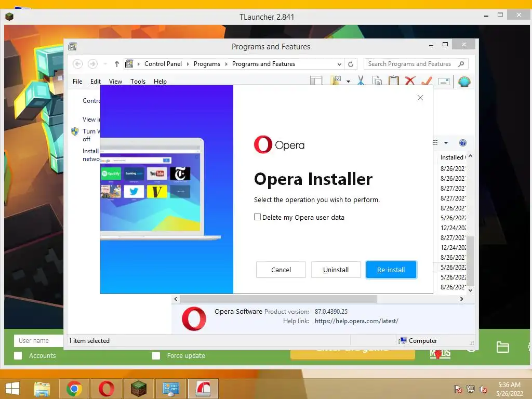This screenshot has height=399, width=532.
Task: Close the Opera Installer dialog with X
Action: 420,98
